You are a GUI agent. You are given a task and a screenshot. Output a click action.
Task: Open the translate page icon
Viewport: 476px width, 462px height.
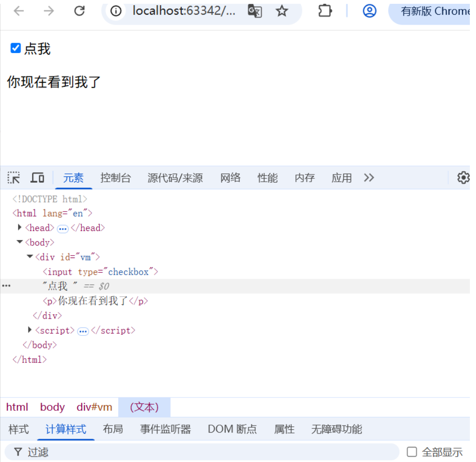[255, 11]
